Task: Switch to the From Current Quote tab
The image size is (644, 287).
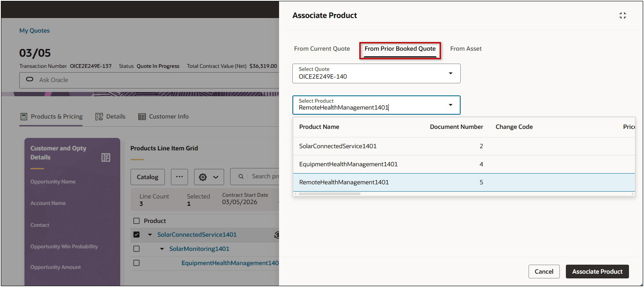Action: pos(322,49)
